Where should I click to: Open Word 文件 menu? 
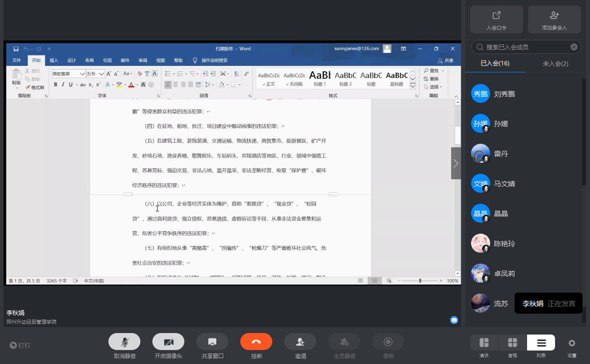pyautogui.click(x=16, y=60)
